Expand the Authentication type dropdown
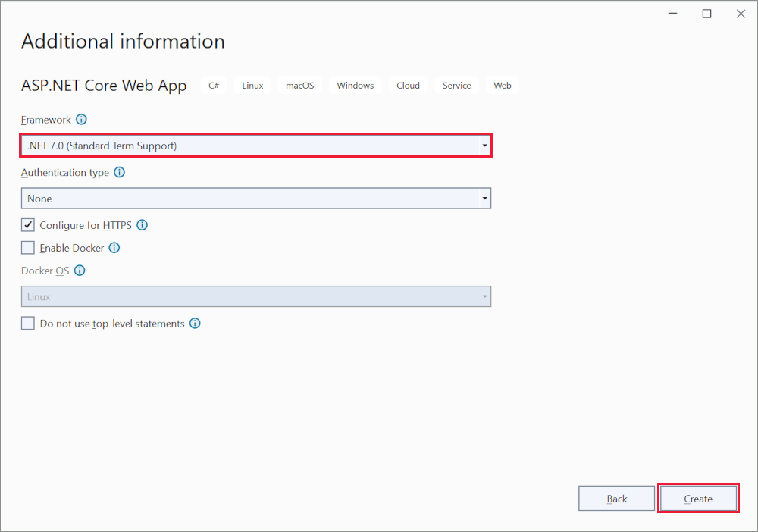 255,199
